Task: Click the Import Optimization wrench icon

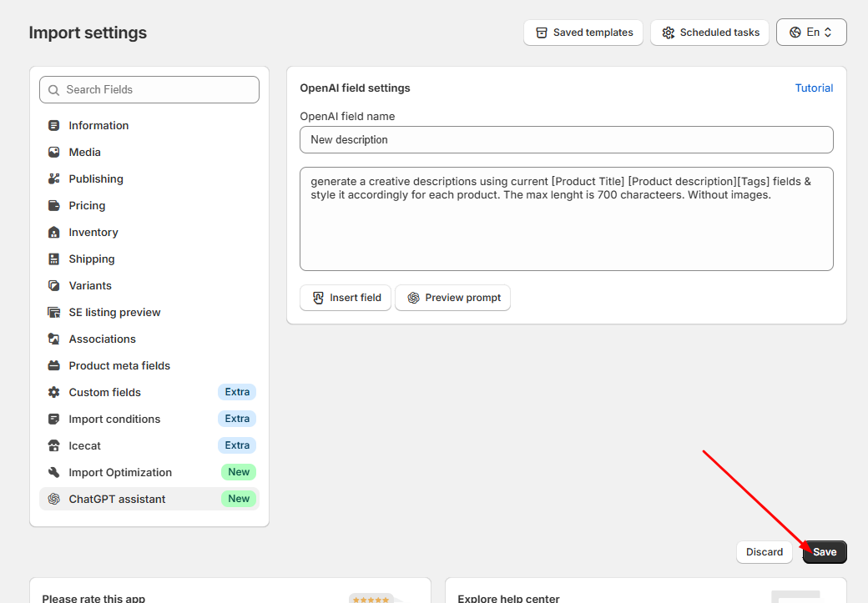Action: [53, 472]
